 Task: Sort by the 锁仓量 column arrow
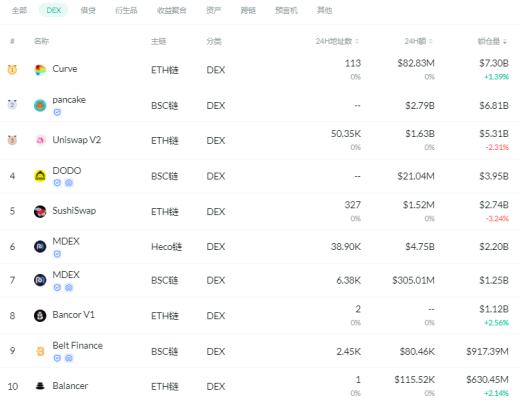[505, 42]
